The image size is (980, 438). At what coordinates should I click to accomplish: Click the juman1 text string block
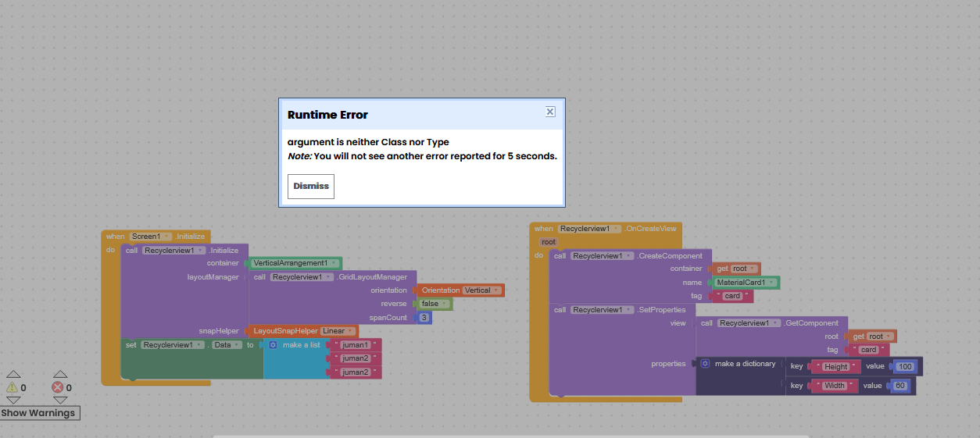pos(355,344)
